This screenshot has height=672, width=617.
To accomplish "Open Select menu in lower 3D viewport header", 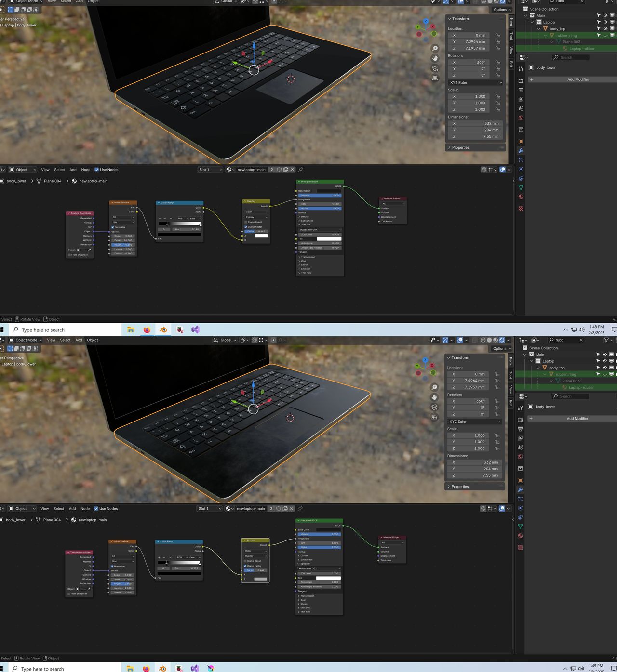I will click(65, 340).
